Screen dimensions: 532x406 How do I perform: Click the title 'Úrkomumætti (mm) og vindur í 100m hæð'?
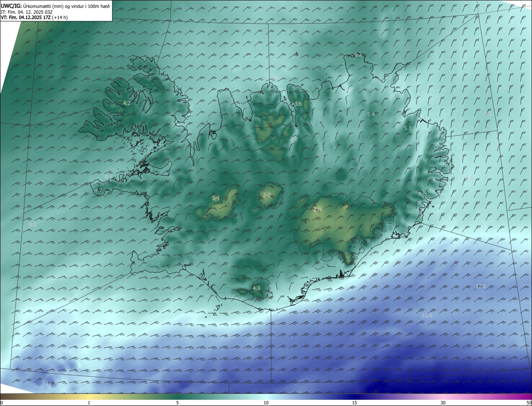[x=66, y=6]
